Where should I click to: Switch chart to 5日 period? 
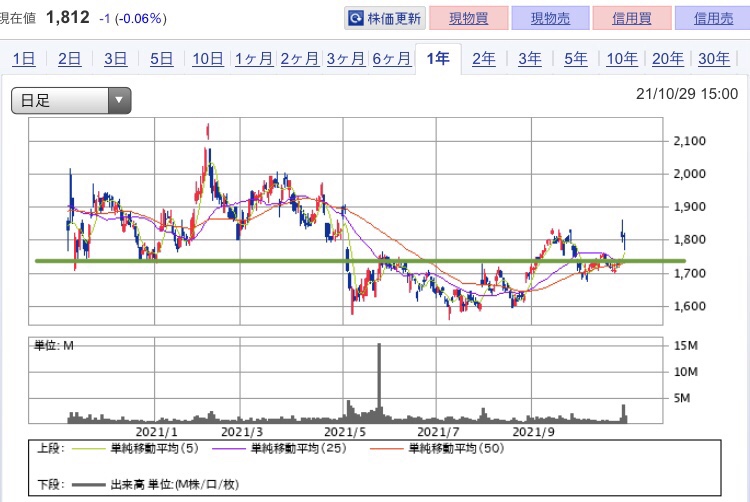(x=161, y=59)
